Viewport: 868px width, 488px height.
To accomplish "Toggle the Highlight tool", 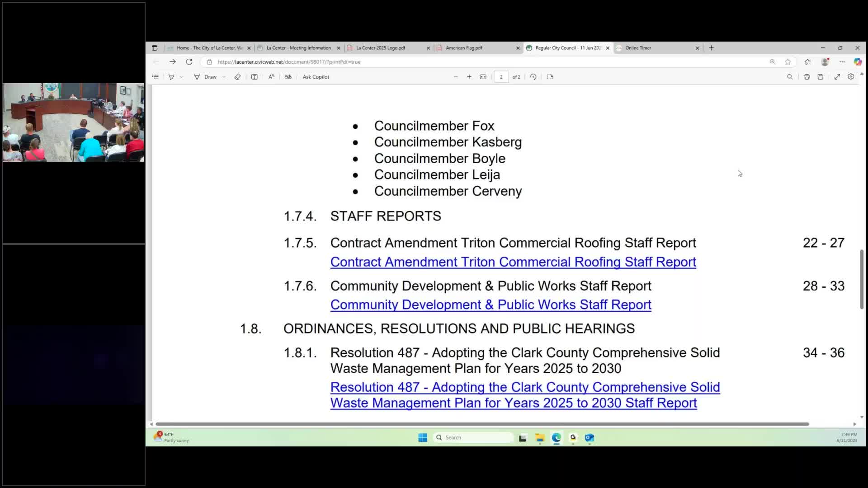I will (x=171, y=77).
